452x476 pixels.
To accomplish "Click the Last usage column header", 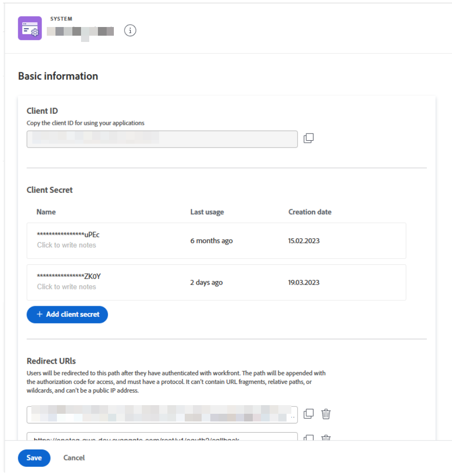I will 207,212.
